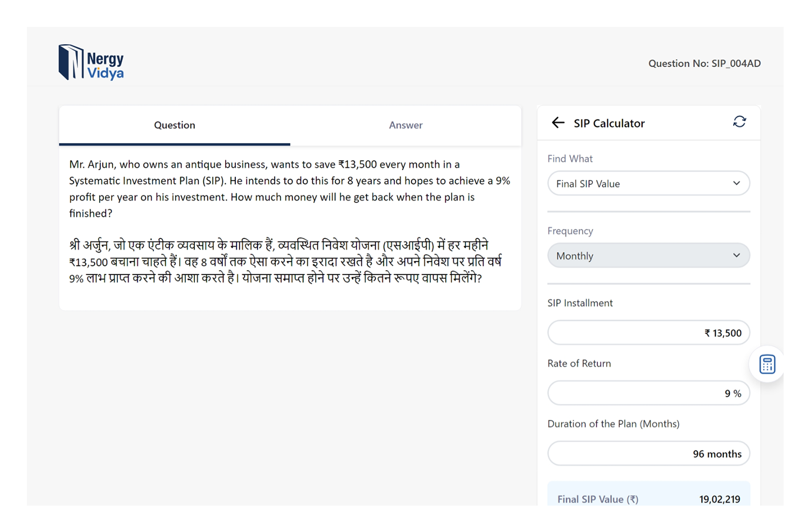
Task: Select the Question tab
Action: click(174, 125)
